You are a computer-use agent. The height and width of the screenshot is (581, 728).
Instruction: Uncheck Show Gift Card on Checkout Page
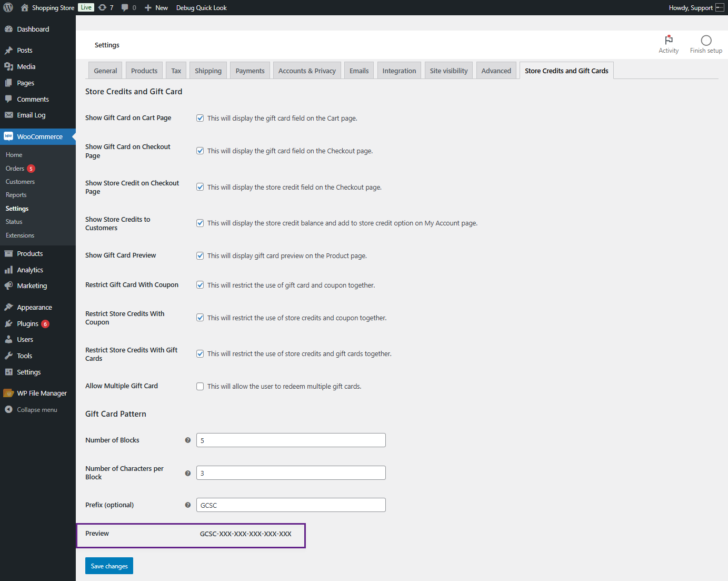[x=200, y=151]
